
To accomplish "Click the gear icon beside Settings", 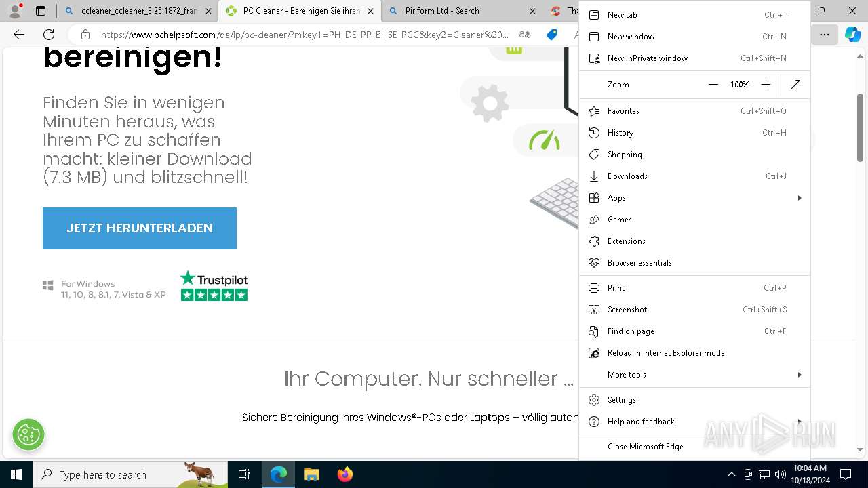I will pos(594,400).
